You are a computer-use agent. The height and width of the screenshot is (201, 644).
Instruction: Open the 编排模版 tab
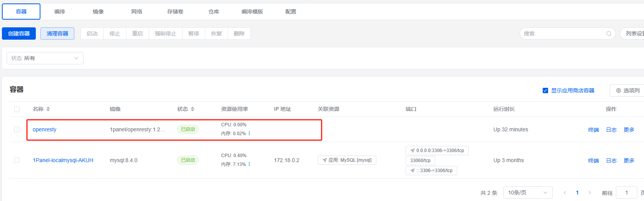point(252,12)
